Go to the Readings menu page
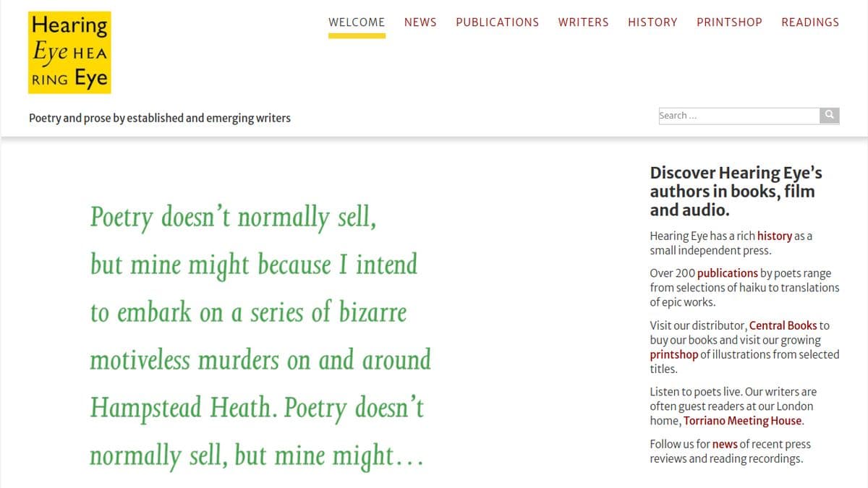868x488 pixels. [x=810, y=22]
